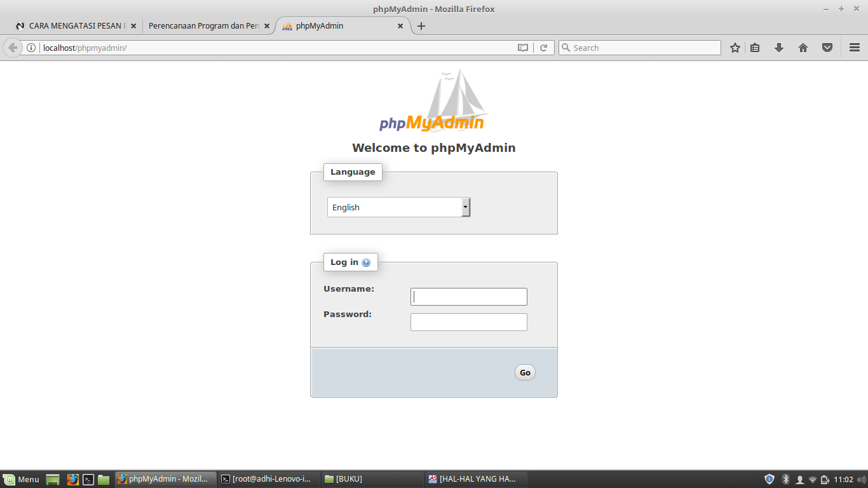
Task: Click the Firefox Search box
Action: click(640, 48)
